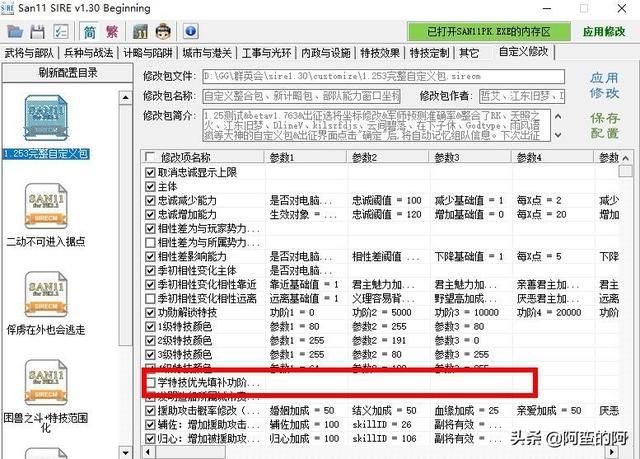640x459 pixels.
Task: Select the 自定义修改 tab
Action: click(524, 52)
